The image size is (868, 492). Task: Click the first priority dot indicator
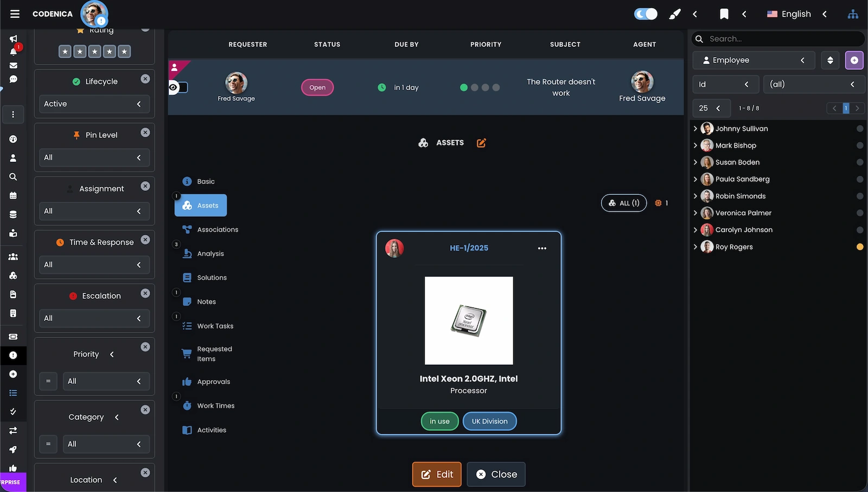tap(463, 87)
